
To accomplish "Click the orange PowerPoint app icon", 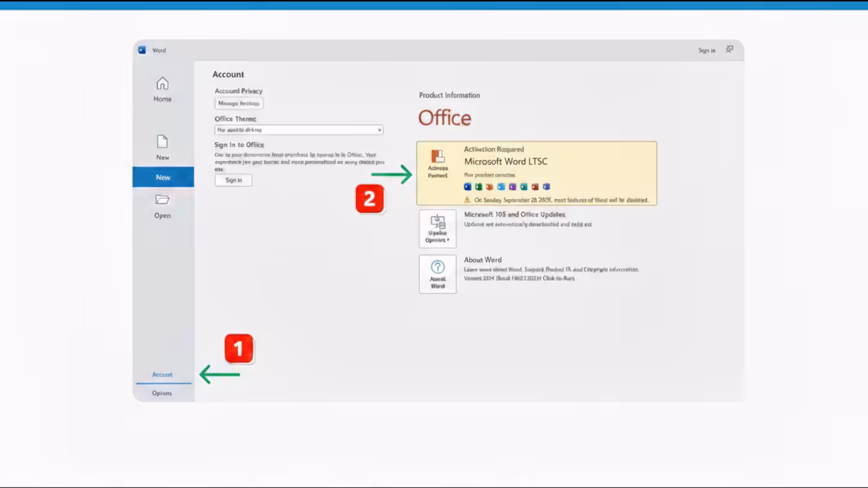I will [x=489, y=187].
